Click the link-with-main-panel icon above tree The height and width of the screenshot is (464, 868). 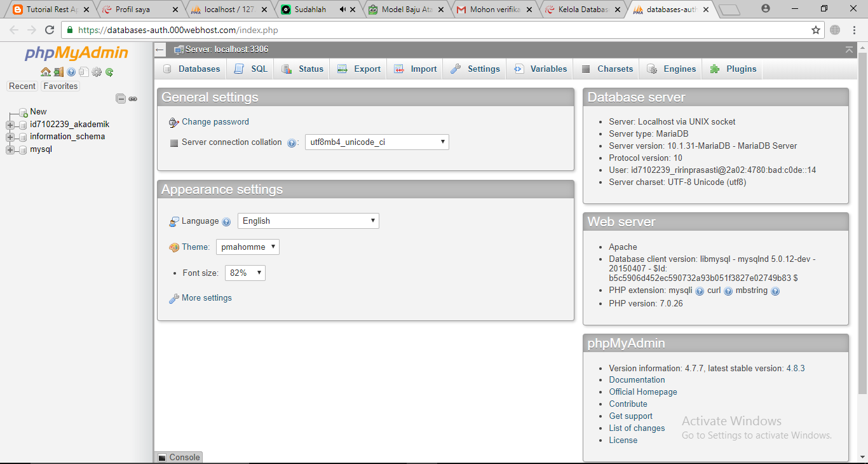coord(133,99)
